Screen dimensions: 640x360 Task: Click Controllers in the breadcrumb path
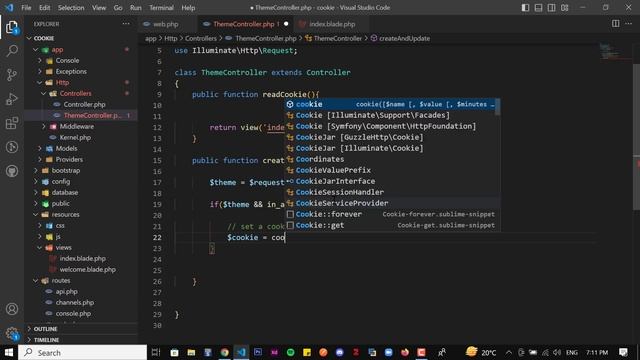(201, 38)
